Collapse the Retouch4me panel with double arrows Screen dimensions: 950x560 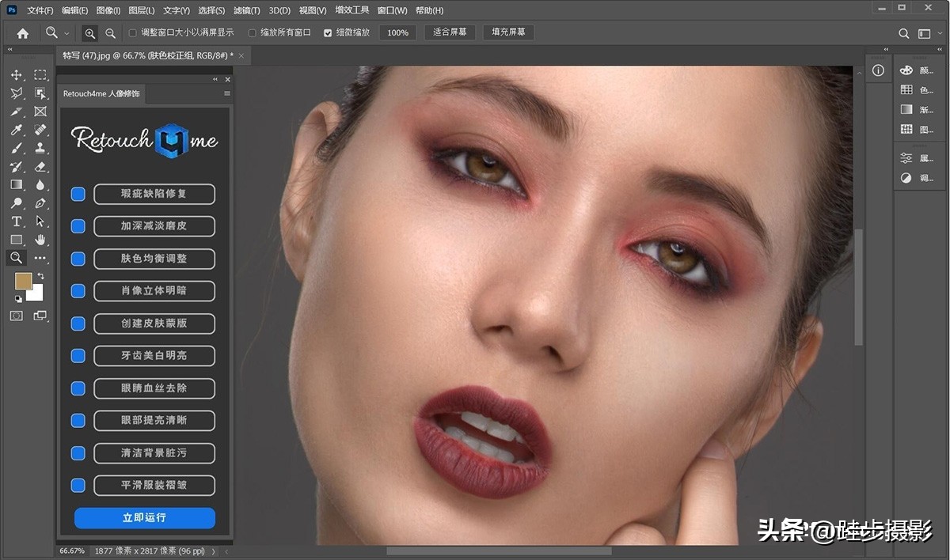[215, 79]
